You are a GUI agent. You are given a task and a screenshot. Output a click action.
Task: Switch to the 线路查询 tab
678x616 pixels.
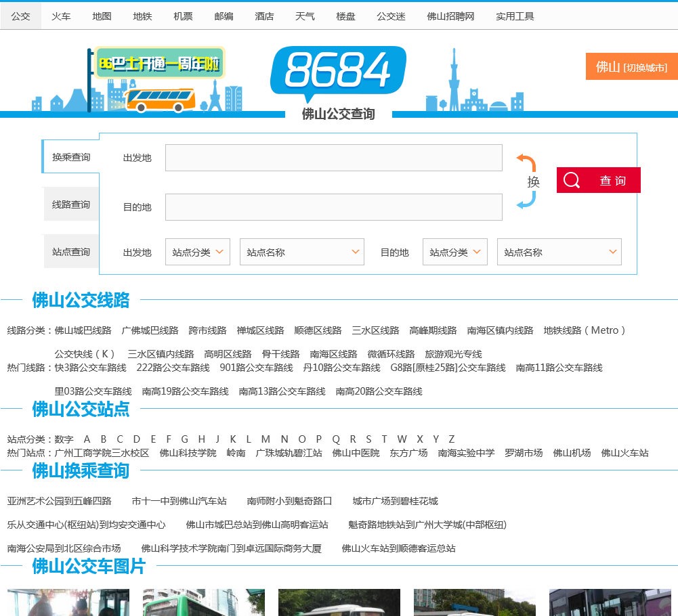click(x=71, y=204)
